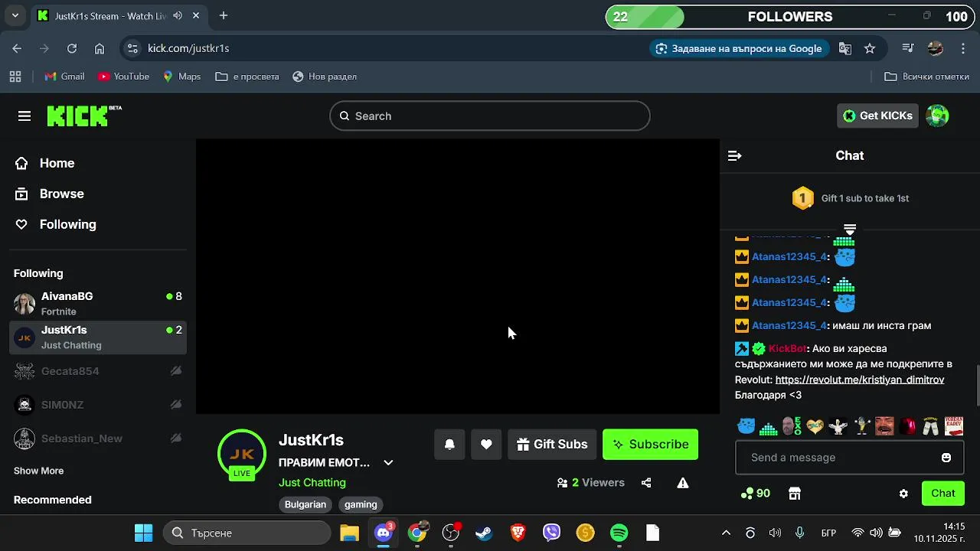The height and width of the screenshot is (551, 980).
Task: Reload the page in Chrome
Action: click(72, 48)
